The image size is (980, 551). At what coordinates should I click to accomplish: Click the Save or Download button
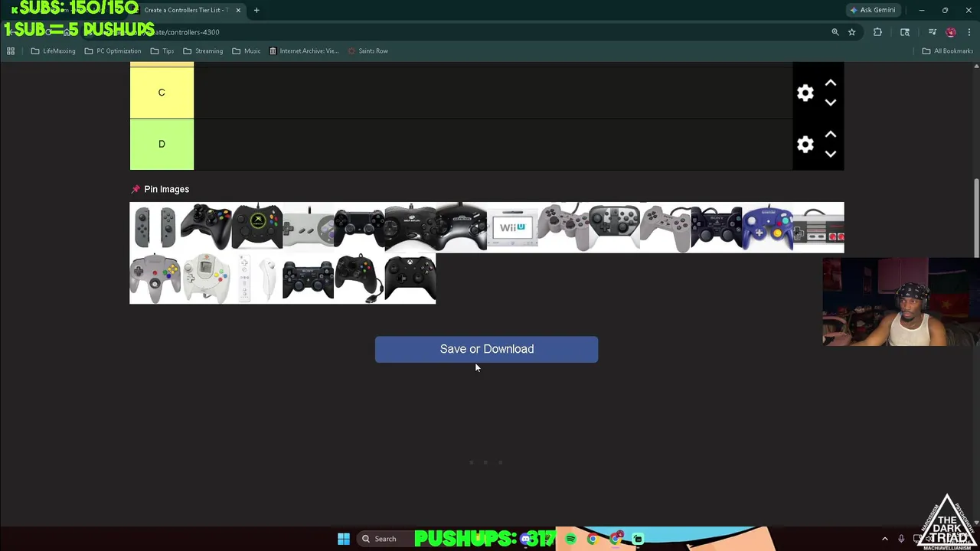(x=486, y=349)
